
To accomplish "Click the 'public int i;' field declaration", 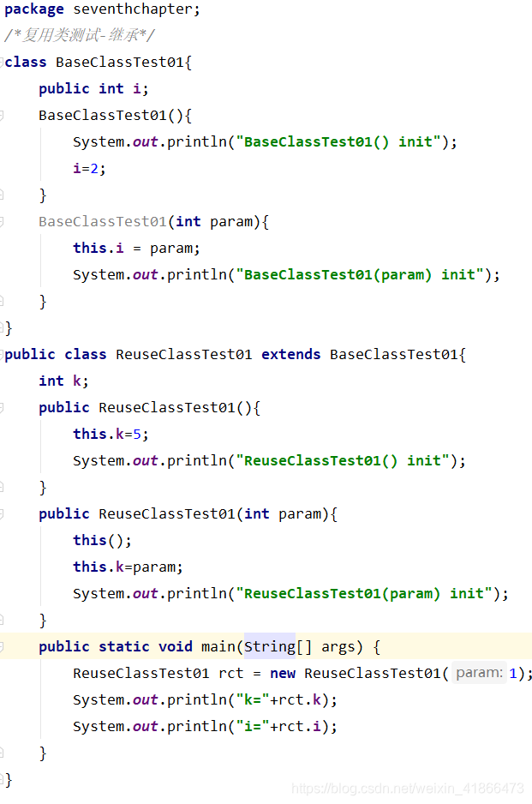I will 93,88.
